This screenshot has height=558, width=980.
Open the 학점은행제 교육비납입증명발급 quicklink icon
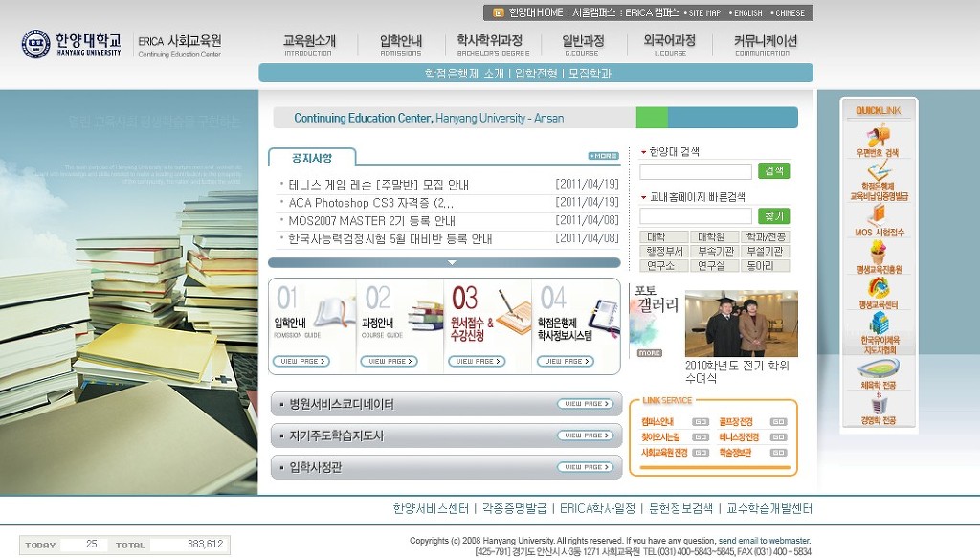879,170
